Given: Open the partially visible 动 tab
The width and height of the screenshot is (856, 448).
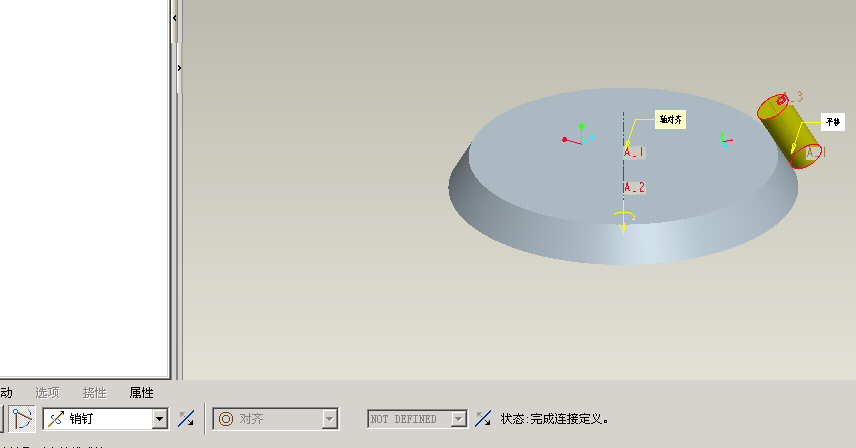Looking at the screenshot, I should pyautogui.click(x=6, y=392).
